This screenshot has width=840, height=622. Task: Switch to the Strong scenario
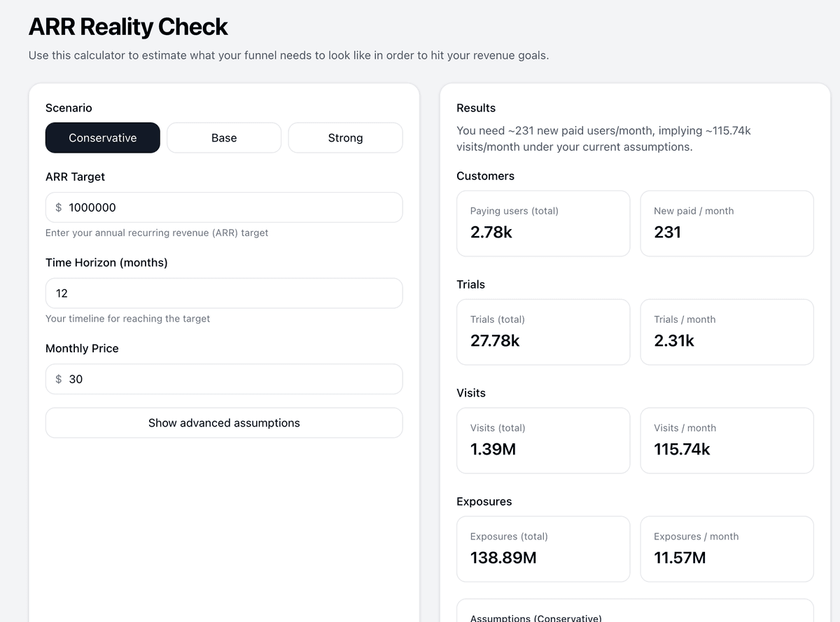pyautogui.click(x=345, y=137)
